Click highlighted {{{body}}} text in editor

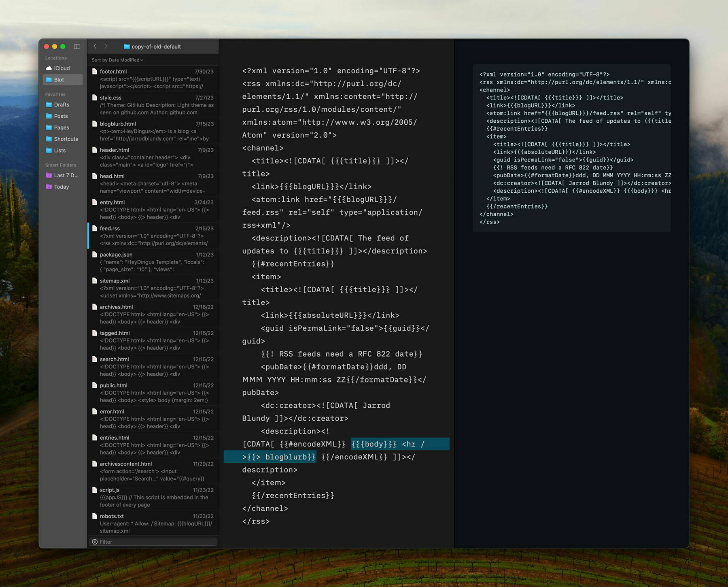(x=374, y=444)
